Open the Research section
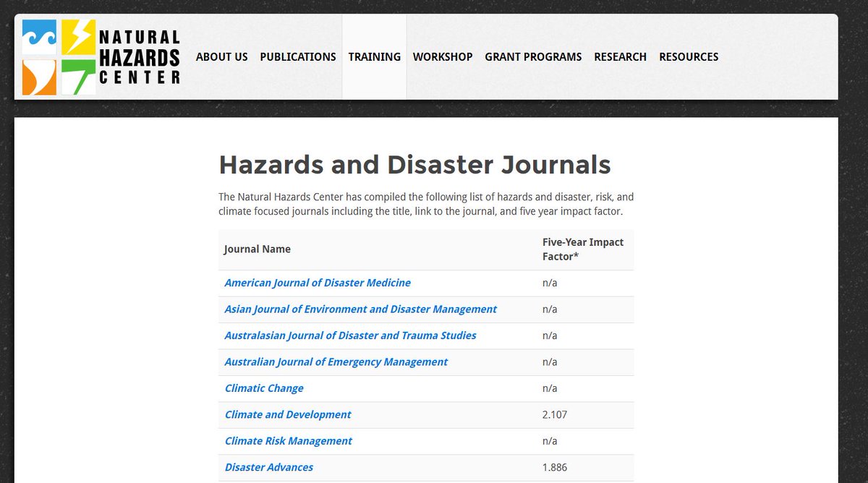Image resolution: width=868 pixels, height=483 pixels. 621,56
